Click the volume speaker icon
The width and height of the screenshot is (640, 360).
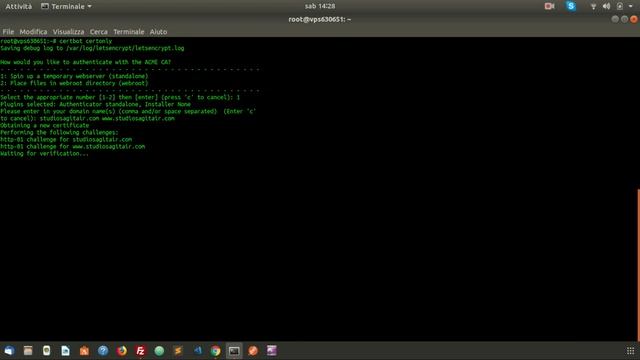click(x=606, y=7)
